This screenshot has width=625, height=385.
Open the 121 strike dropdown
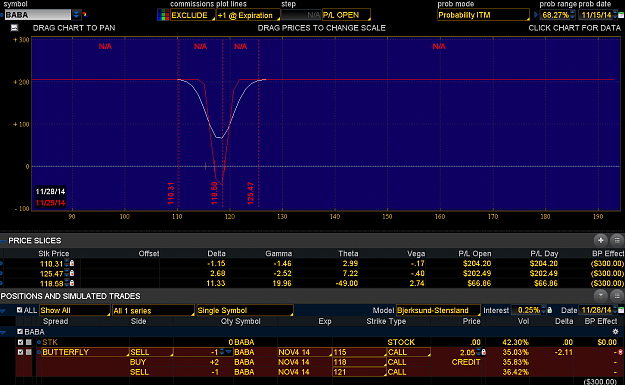tap(359, 372)
